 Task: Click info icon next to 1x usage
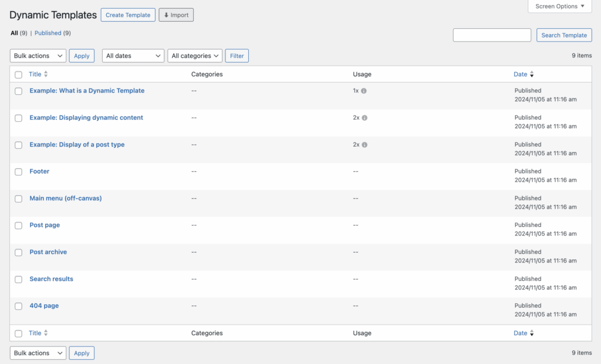[x=364, y=91]
